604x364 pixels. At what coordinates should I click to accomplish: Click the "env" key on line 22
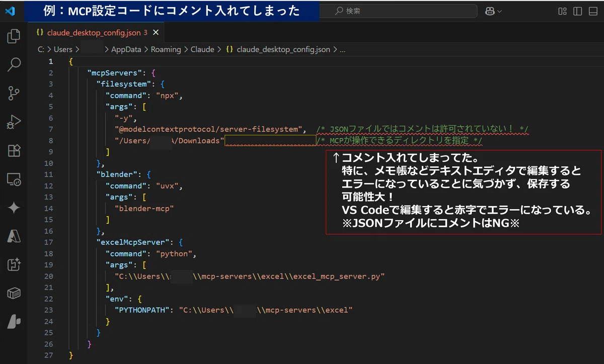click(x=117, y=299)
